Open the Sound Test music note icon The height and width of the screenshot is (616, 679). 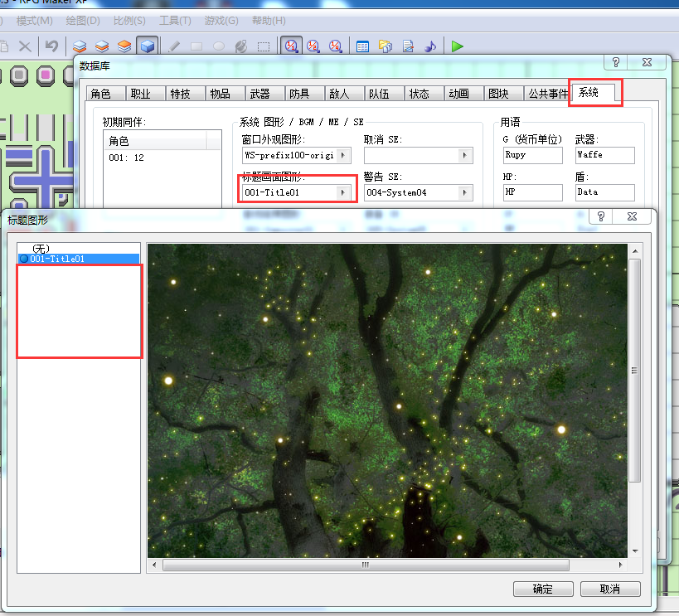[x=430, y=46]
